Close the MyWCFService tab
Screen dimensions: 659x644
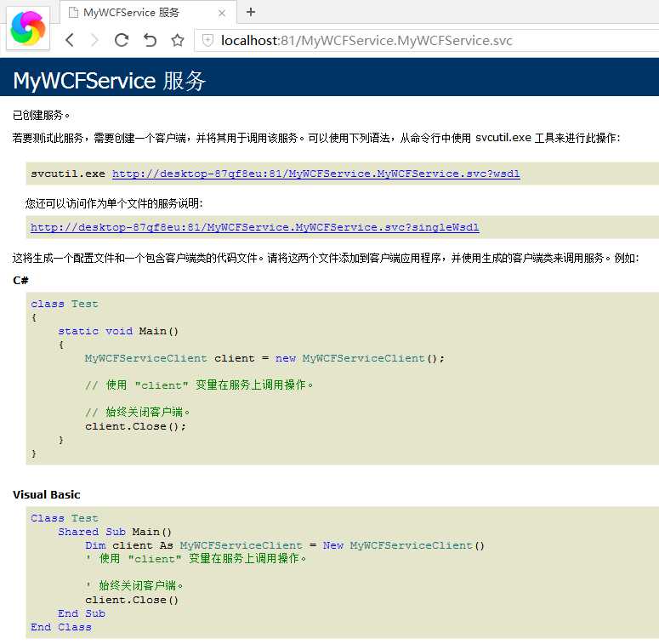click(x=222, y=13)
